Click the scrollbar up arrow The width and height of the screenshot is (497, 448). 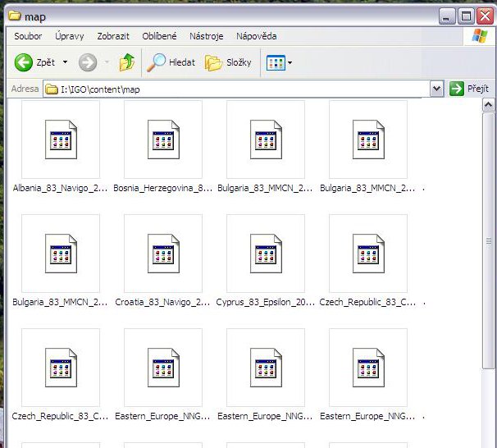489,105
